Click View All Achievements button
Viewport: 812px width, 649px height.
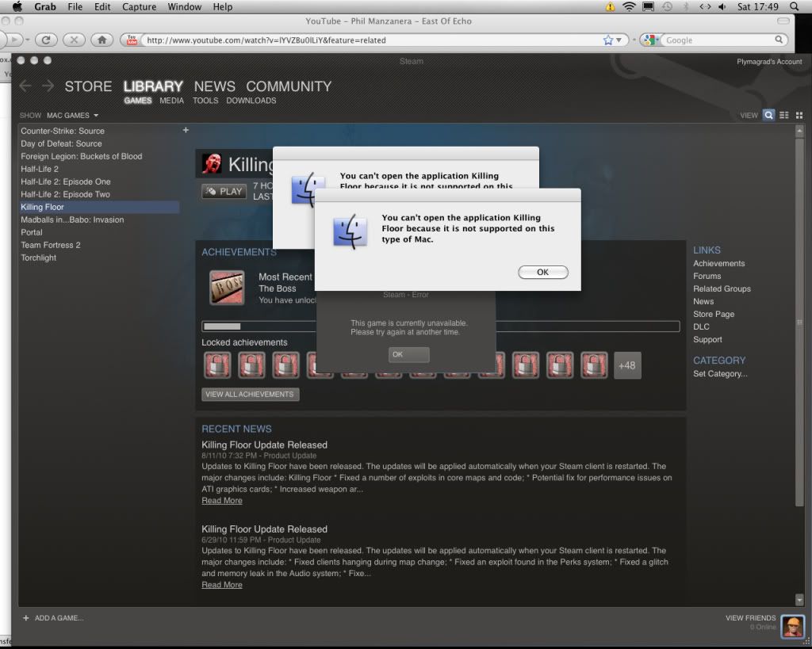click(x=250, y=394)
